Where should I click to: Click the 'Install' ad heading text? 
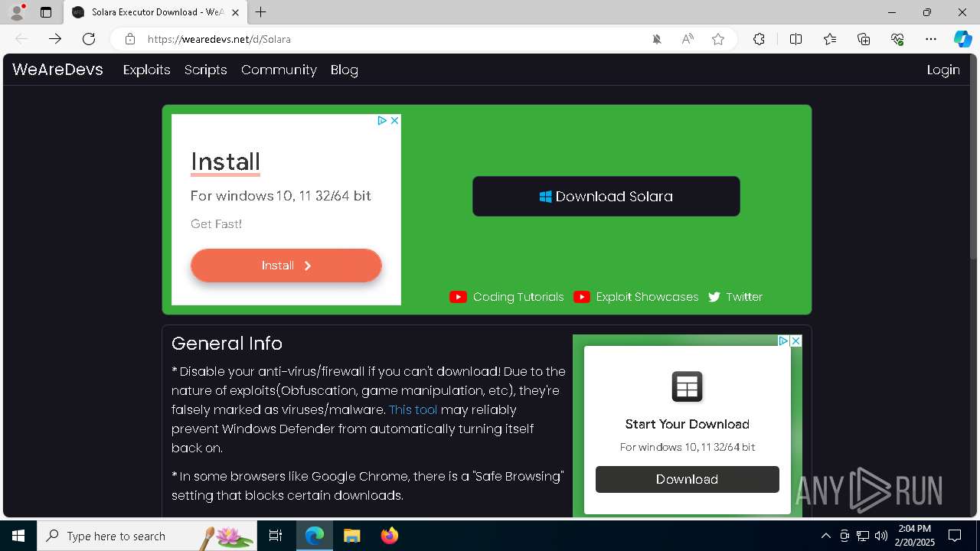click(x=225, y=161)
